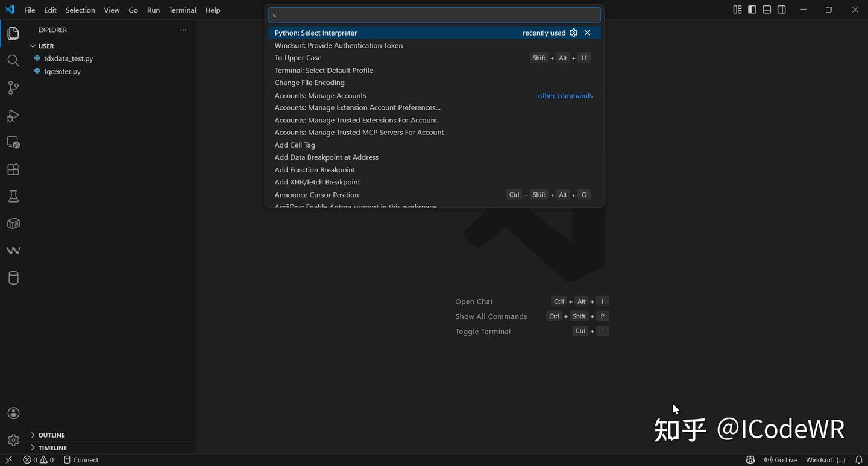Open errors and warnings count in status bar
This screenshot has width=868, height=466.
click(39, 460)
